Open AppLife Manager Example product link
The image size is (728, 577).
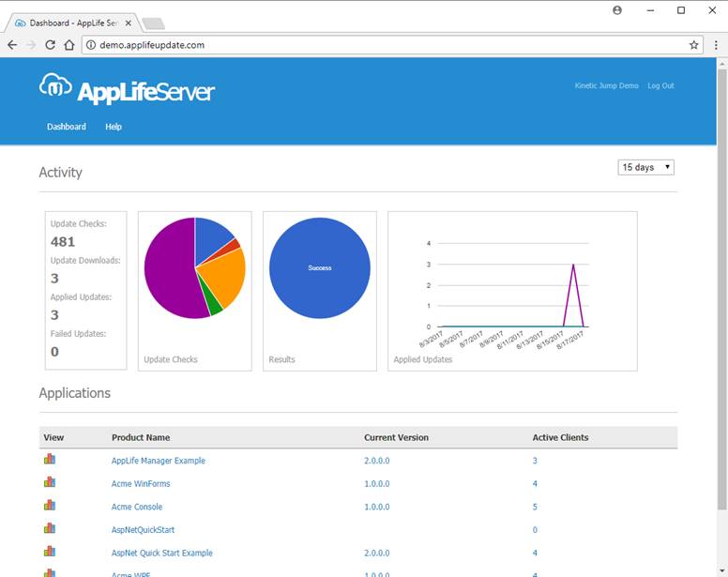[159, 461]
